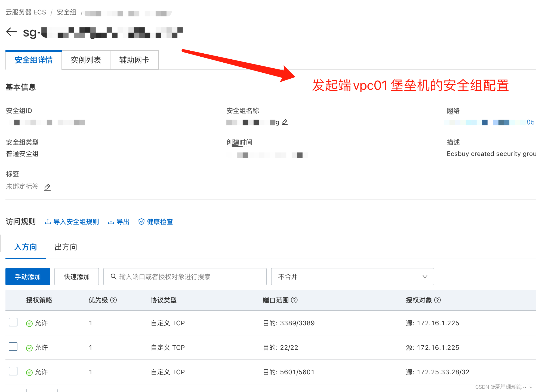This screenshot has height=392, width=536.
Task: Click port range 目的: 3389/3389 cell
Action: click(x=289, y=323)
